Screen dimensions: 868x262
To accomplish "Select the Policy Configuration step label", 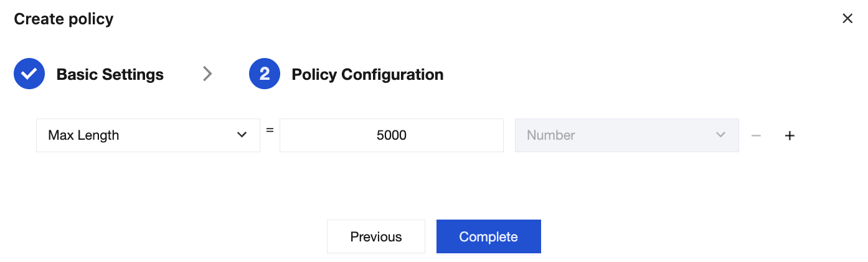I will coord(367,75).
